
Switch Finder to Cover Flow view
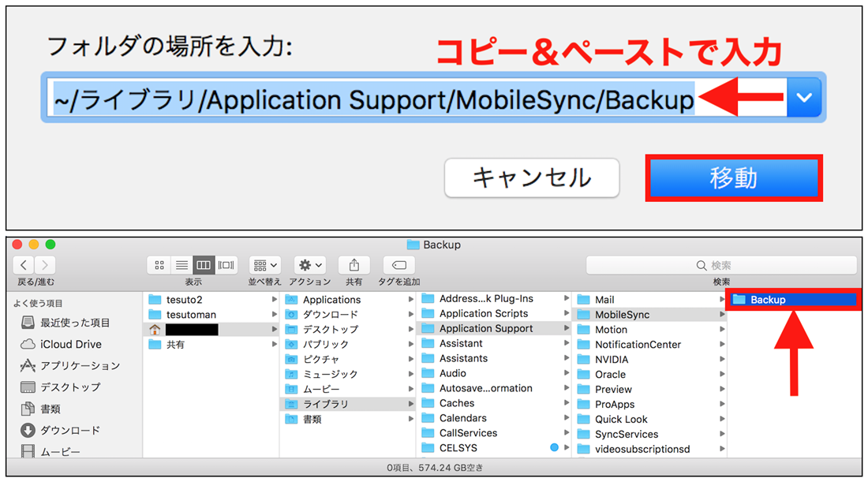click(x=225, y=265)
